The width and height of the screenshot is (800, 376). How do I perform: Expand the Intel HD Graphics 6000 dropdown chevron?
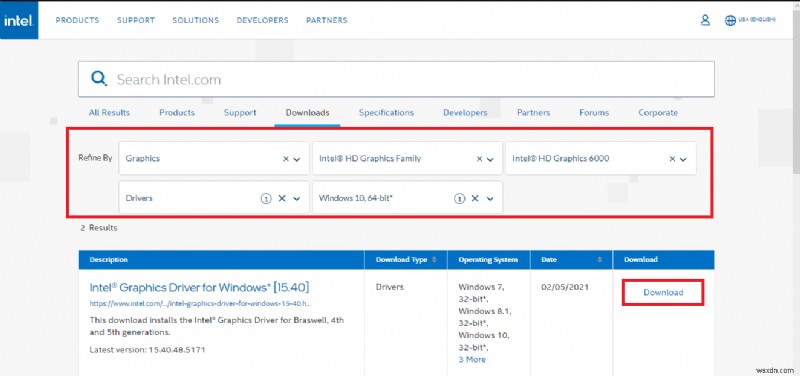click(683, 159)
